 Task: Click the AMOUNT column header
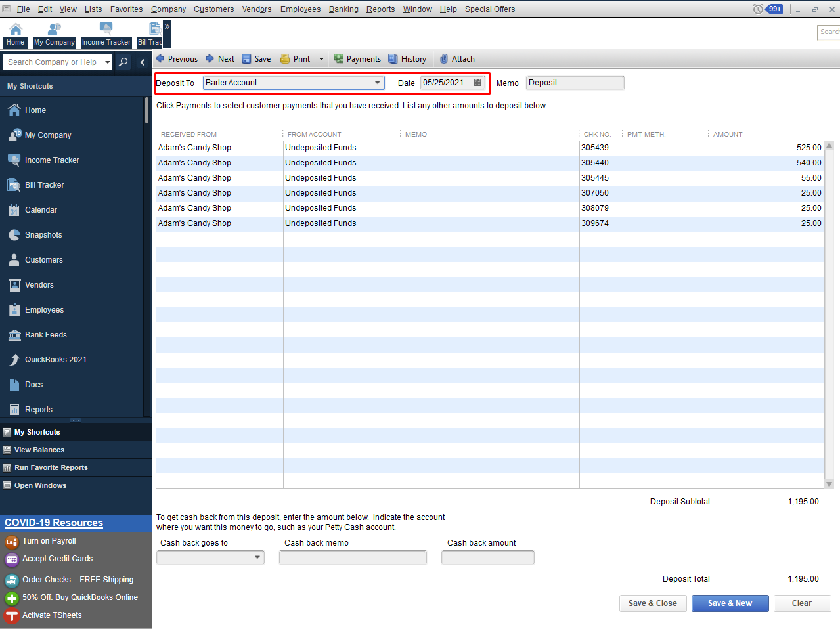click(x=728, y=134)
